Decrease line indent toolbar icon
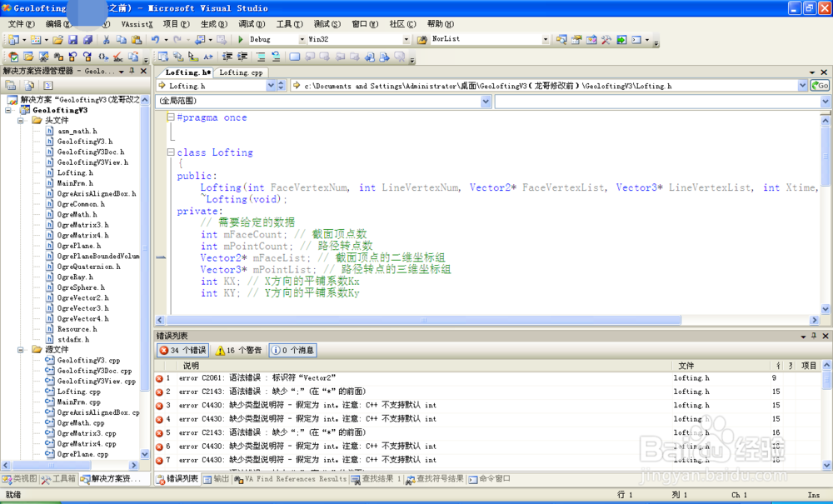833x504 pixels. 227,57
